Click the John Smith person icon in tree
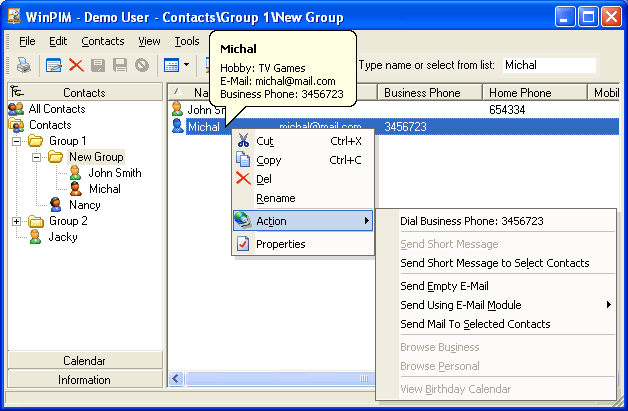Viewport: 628px width, 411px height. click(x=75, y=173)
